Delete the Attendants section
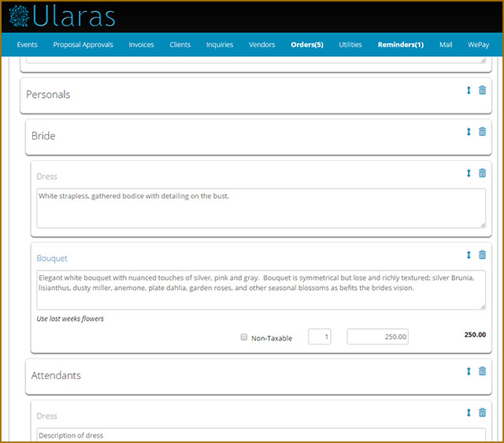The width and height of the screenshot is (504, 443). (482, 371)
